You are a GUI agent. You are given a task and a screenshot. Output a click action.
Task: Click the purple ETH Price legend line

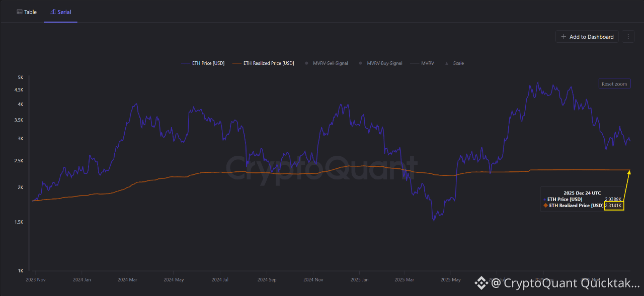[185, 63]
